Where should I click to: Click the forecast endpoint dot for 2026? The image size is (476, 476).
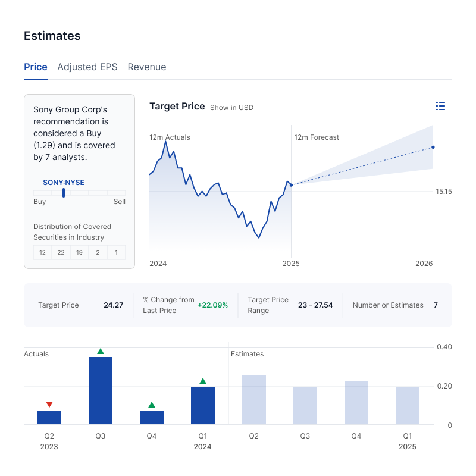point(433,147)
